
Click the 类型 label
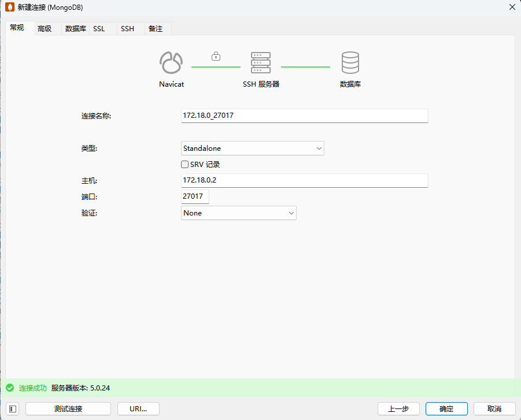[x=89, y=148]
